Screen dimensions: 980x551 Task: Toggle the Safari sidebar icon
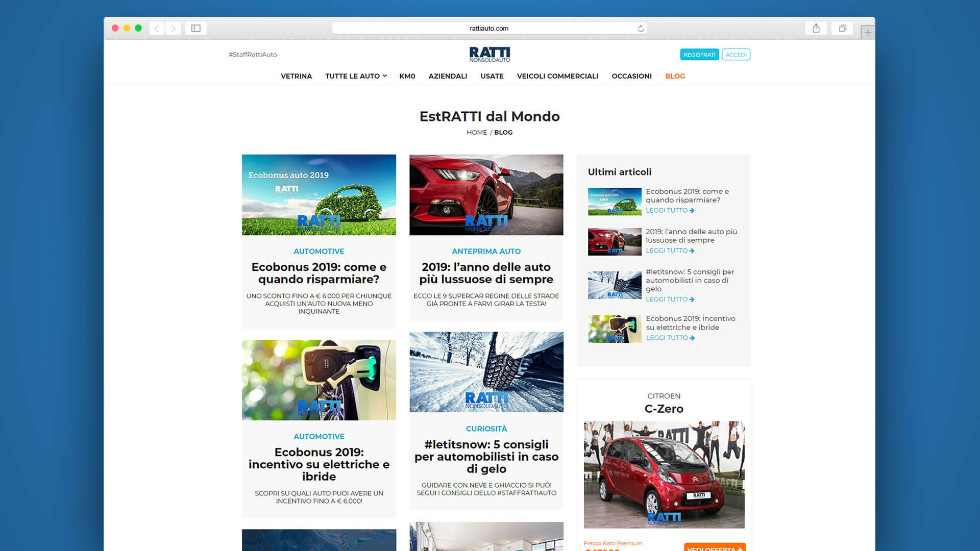196,28
